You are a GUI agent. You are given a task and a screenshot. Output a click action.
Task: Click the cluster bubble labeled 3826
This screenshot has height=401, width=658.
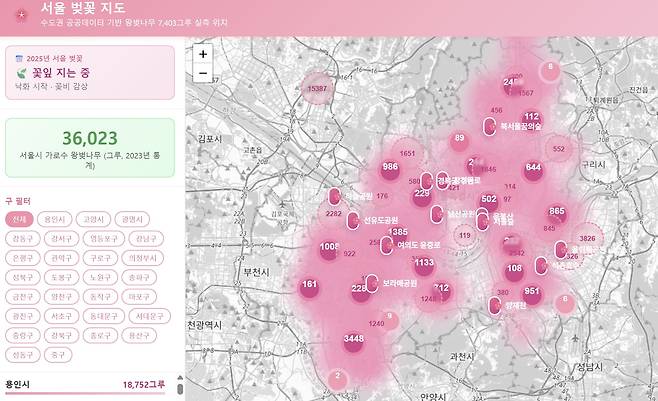point(587,238)
